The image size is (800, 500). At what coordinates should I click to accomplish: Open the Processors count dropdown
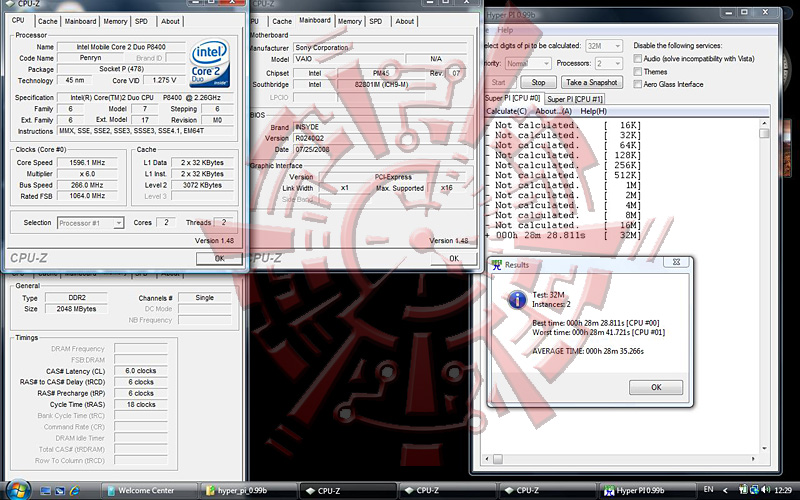click(x=609, y=63)
